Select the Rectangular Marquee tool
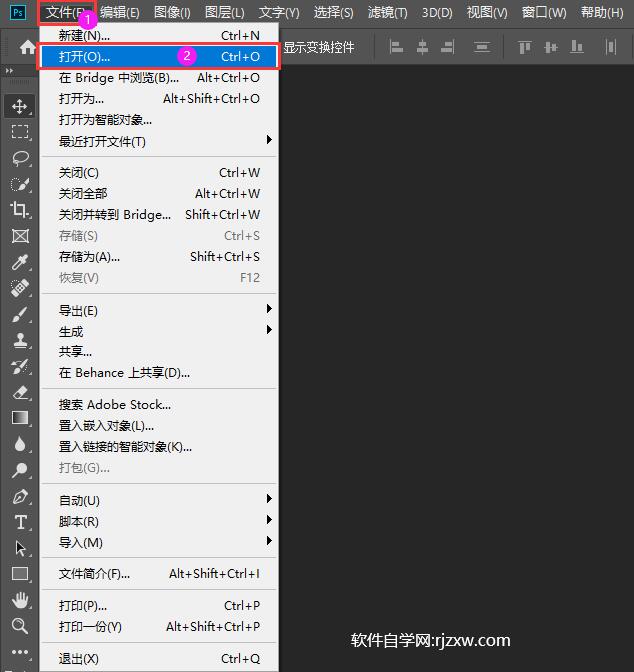The width and height of the screenshot is (634, 672). [20, 132]
